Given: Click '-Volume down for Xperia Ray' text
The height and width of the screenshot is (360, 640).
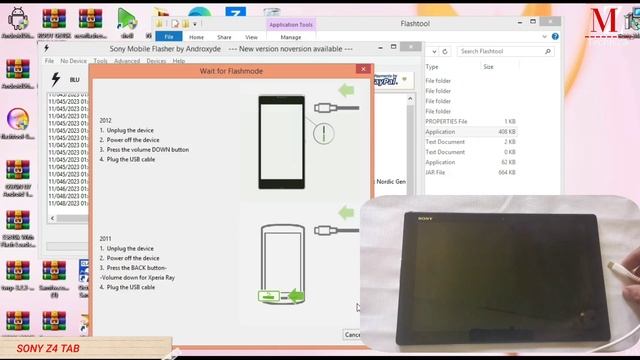Looking at the screenshot, I should [137, 278].
